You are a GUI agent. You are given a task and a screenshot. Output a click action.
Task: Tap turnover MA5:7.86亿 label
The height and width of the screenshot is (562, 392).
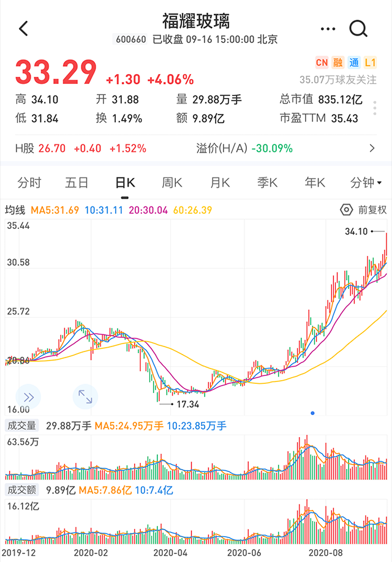point(105,490)
